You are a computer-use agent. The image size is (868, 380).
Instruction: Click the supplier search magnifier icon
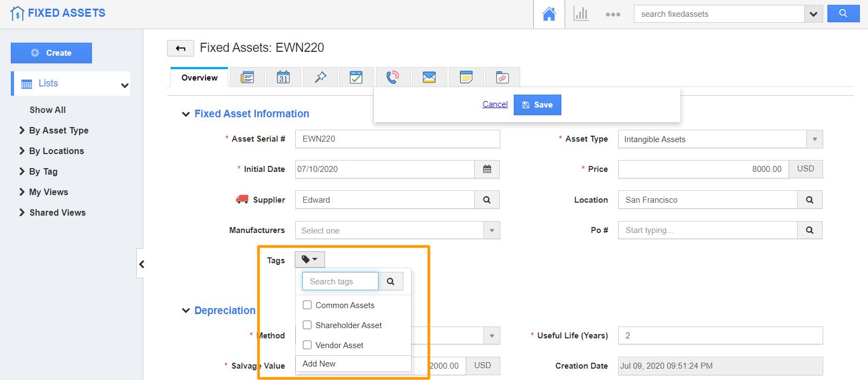(x=487, y=200)
